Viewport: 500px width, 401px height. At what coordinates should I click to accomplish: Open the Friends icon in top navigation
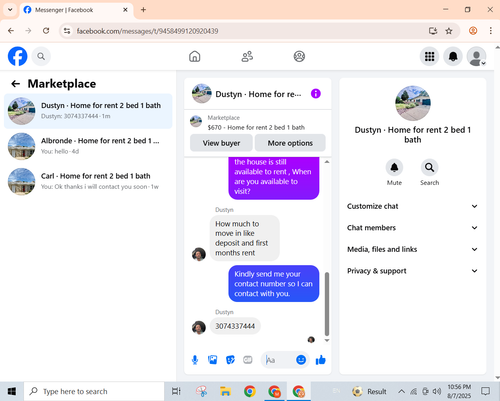pyautogui.click(x=247, y=56)
